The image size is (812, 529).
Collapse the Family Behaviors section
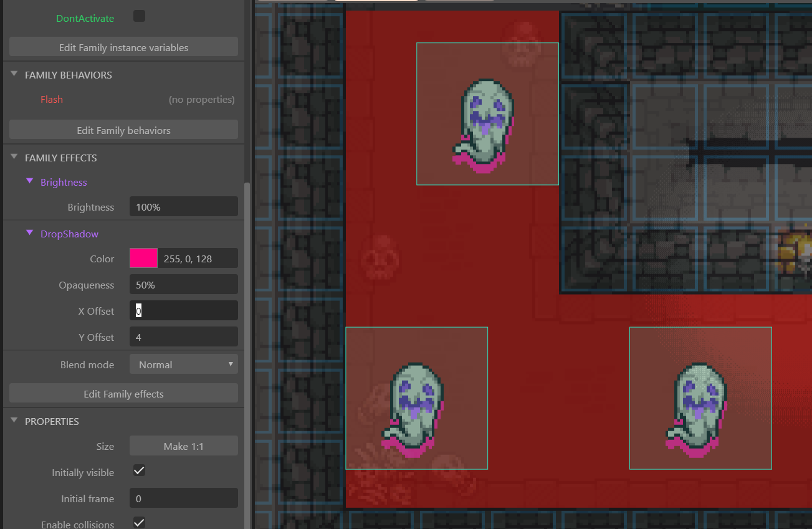click(14, 74)
